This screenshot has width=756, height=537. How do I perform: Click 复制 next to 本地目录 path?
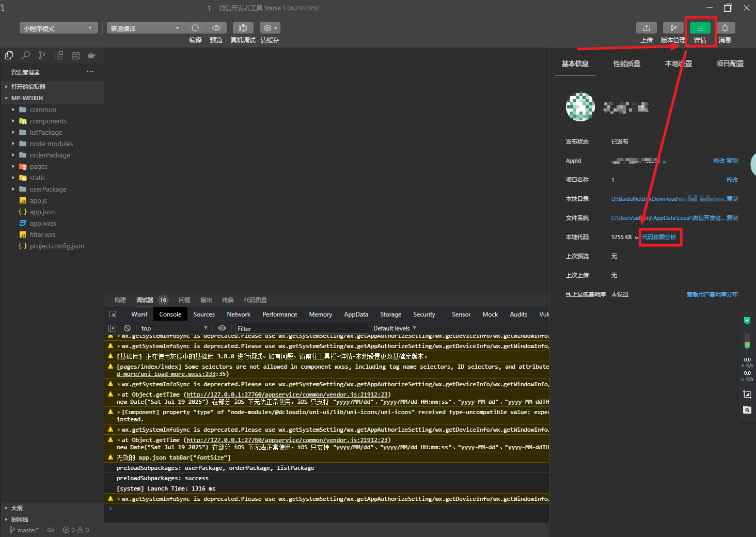coord(732,199)
